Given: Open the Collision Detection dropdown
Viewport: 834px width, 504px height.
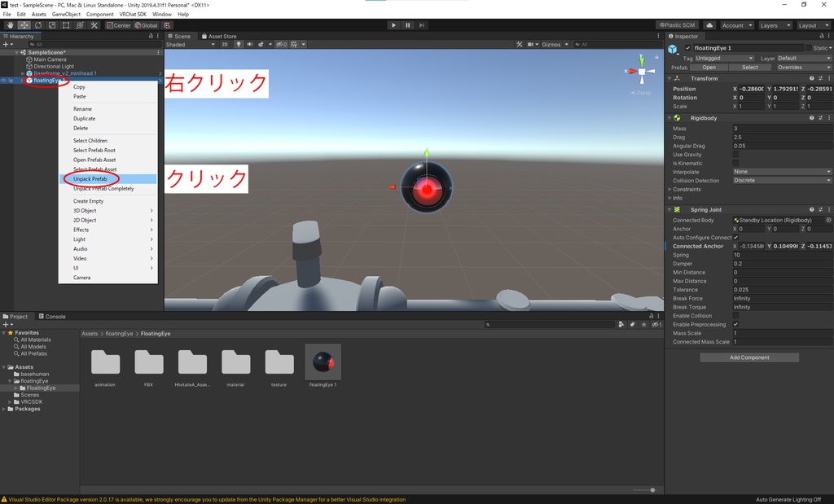Looking at the screenshot, I should point(780,180).
